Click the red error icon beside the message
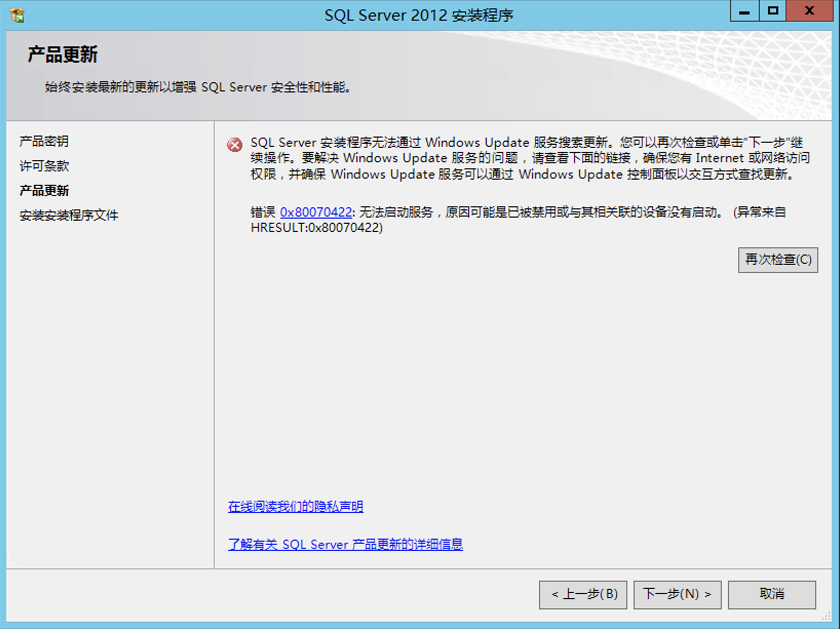The image size is (840, 629). 235,145
